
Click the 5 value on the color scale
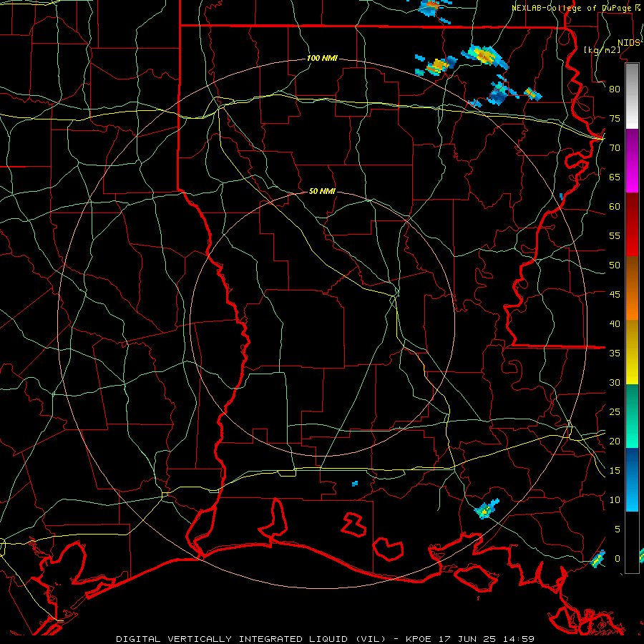click(618, 530)
